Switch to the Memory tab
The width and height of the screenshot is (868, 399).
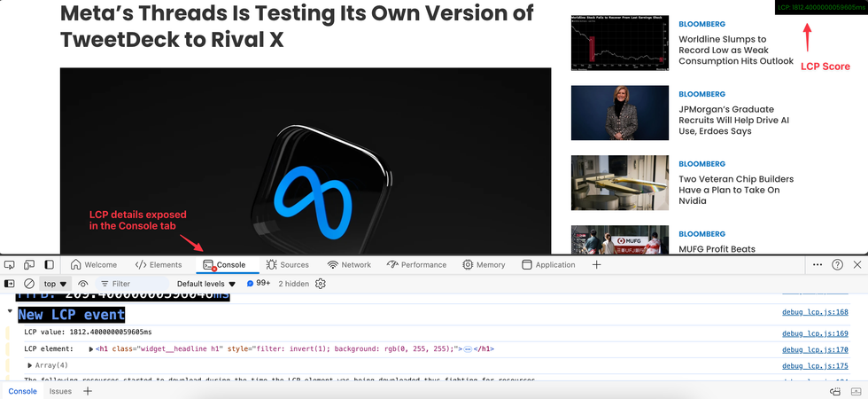[x=484, y=265]
